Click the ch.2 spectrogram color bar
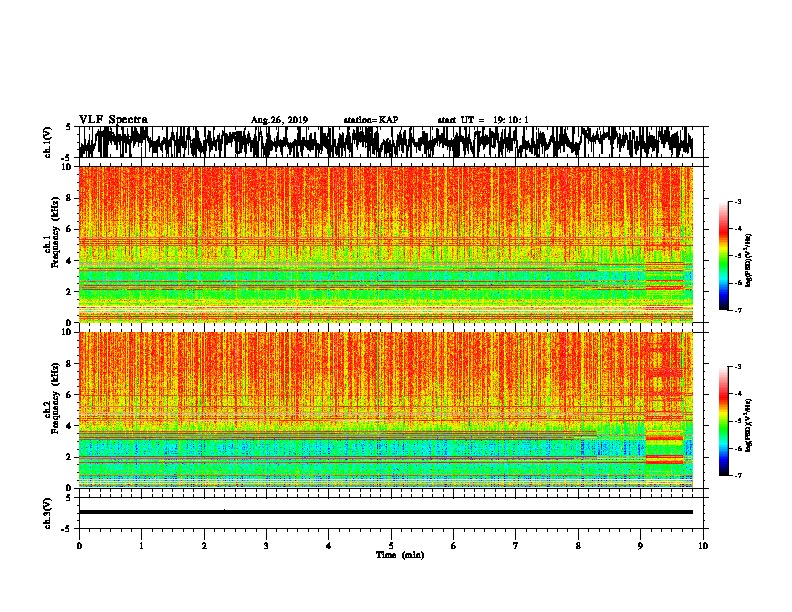 (x=724, y=421)
